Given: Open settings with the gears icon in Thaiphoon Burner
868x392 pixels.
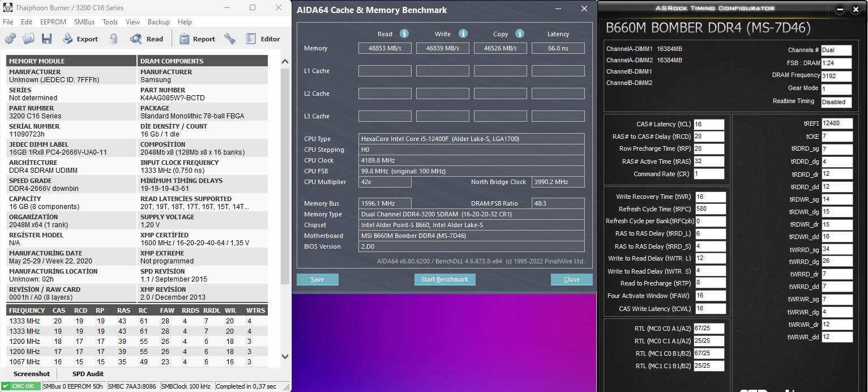Looking at the screenshot, I should click(x=10, y=39).
